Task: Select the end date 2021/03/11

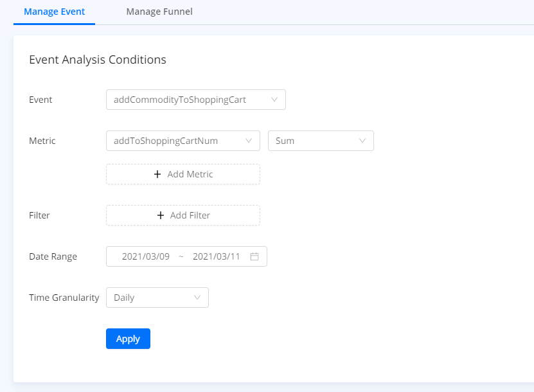Action: pyautogui.click(x=216, y=256)
